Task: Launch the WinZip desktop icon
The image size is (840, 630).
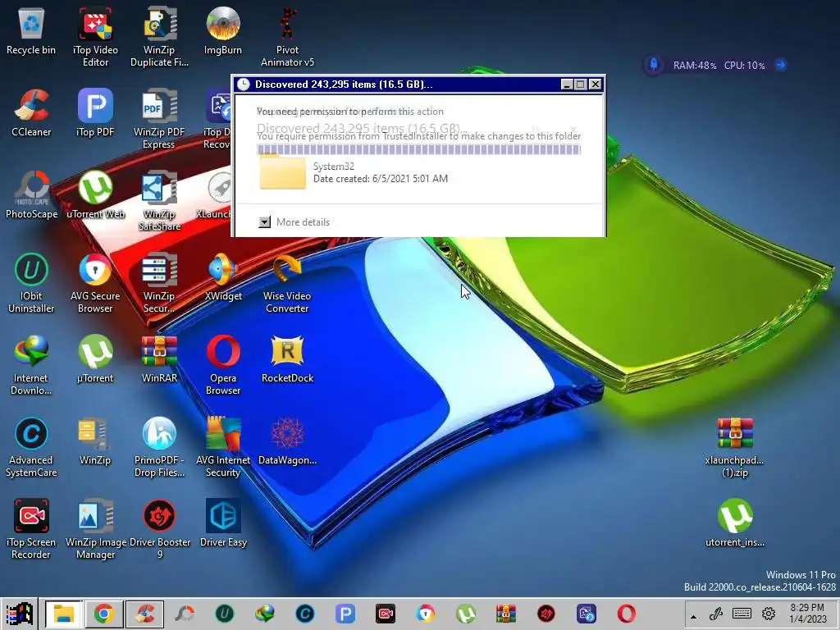Action: [95, 441]
